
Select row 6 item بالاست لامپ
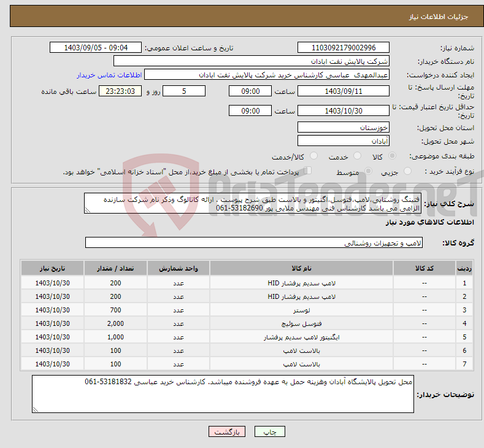click(x=301, y=351)
